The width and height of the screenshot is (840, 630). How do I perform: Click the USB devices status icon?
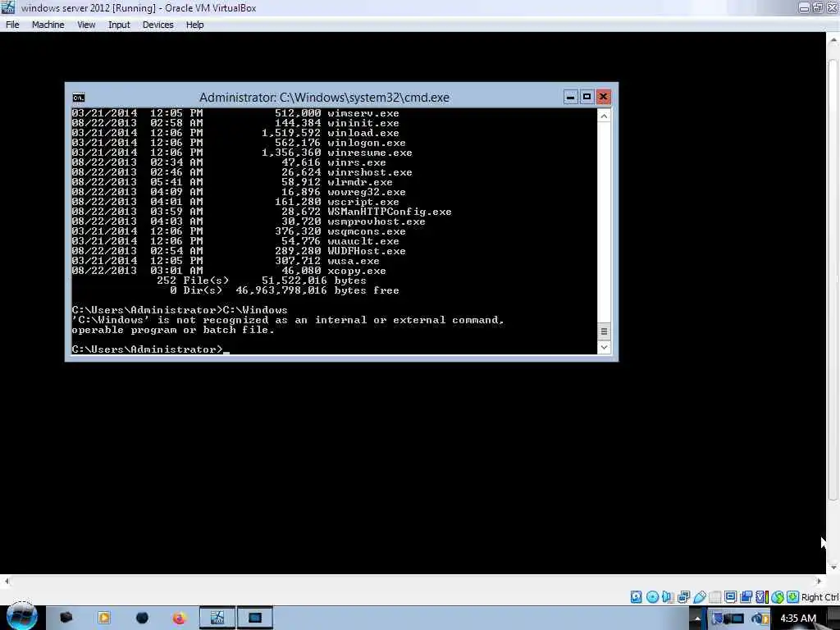point(699,597)
